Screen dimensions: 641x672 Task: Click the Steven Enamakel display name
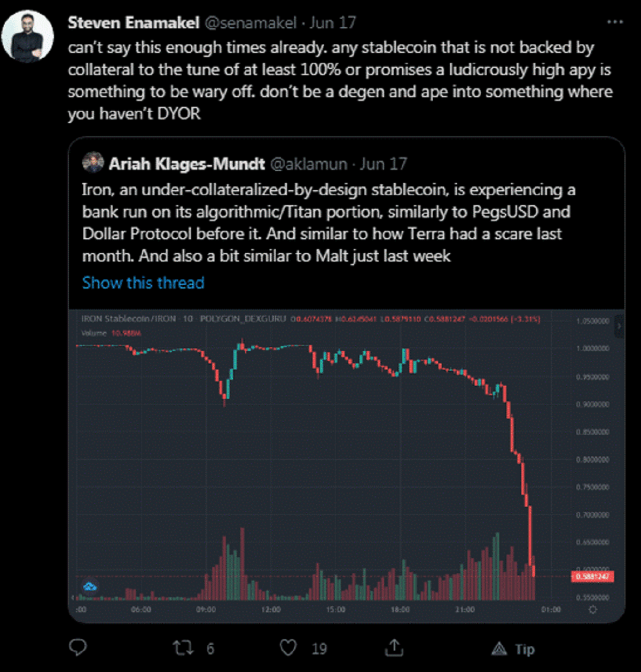134,22
